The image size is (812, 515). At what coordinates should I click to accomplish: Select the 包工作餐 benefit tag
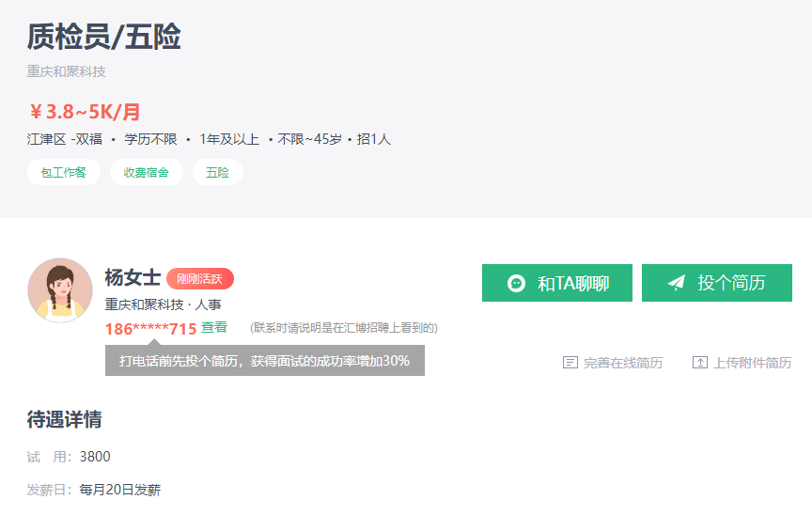64,172
